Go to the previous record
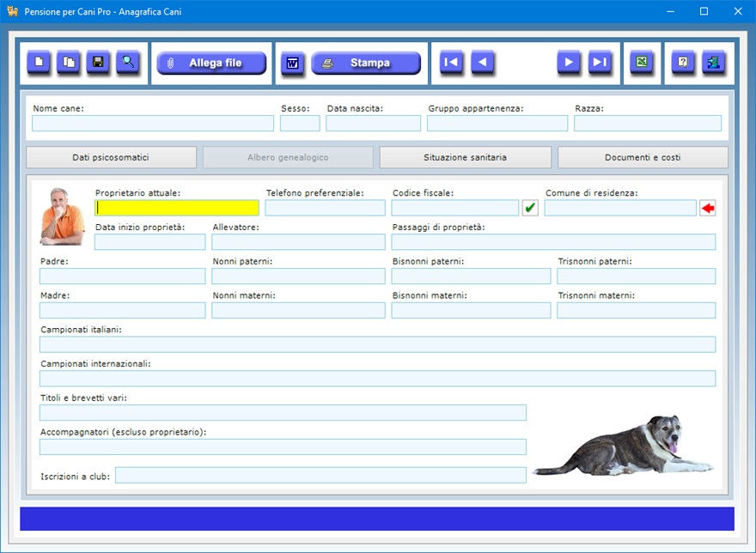 [482, 62]
